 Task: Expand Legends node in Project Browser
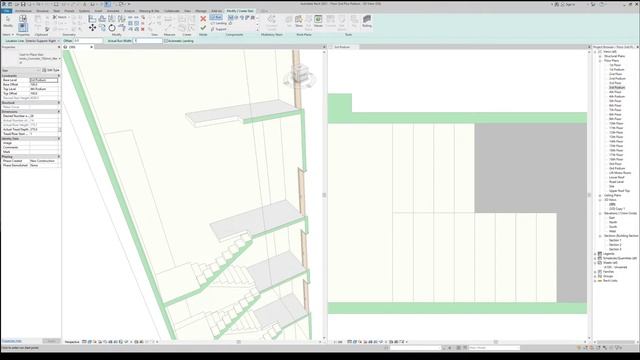pyautogui.click(x=596, y=254)
